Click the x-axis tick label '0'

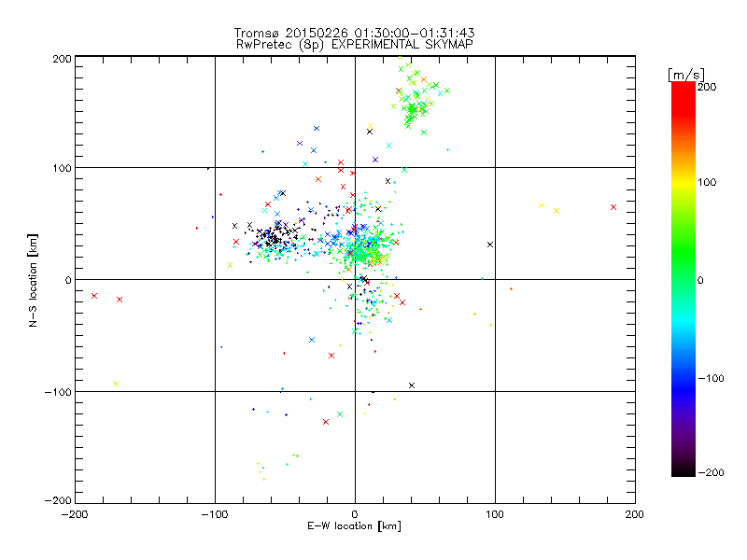[x=355, y=514]
